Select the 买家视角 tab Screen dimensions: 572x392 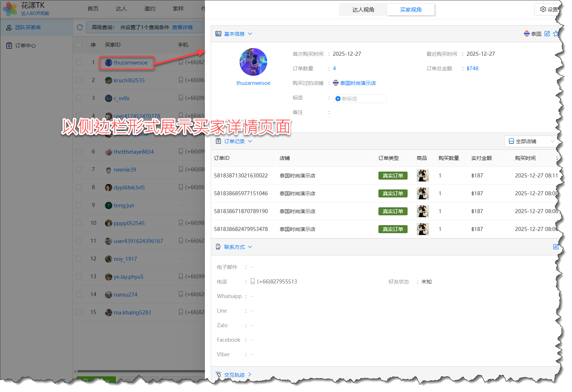point(410,10)
